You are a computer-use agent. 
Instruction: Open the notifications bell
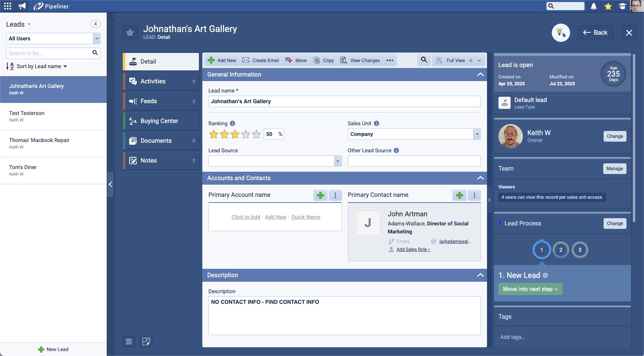(x=594, y=6)
